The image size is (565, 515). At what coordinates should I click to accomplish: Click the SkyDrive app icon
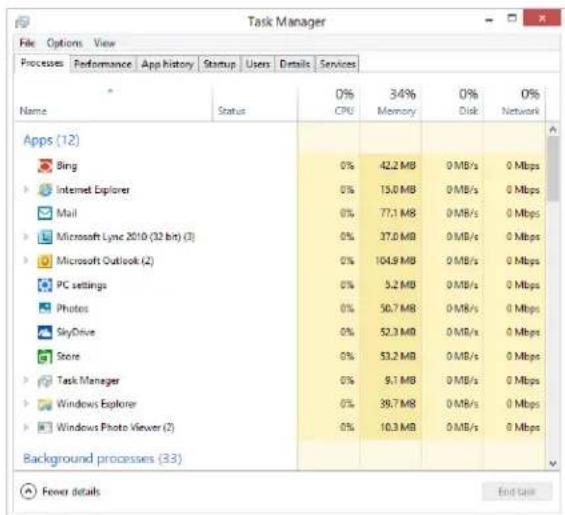[x=45, y=332]
